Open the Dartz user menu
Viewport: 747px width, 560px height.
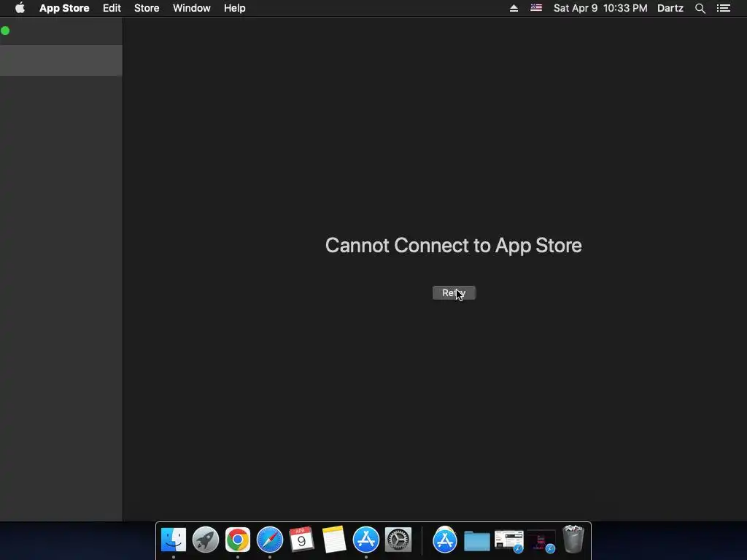670,8
